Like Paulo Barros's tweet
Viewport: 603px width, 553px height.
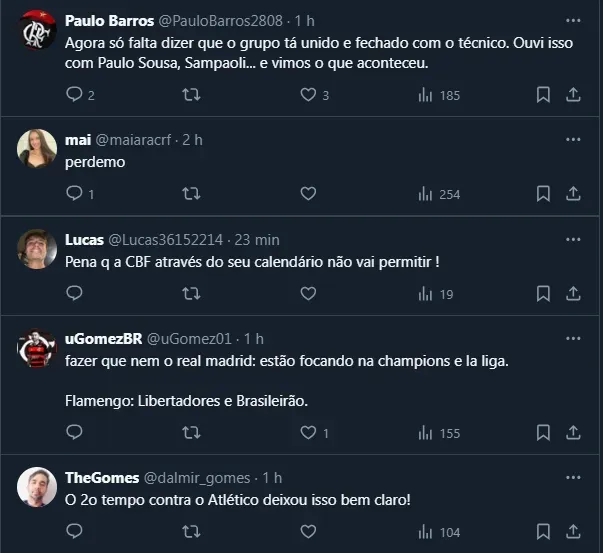[x=309, y=95]
